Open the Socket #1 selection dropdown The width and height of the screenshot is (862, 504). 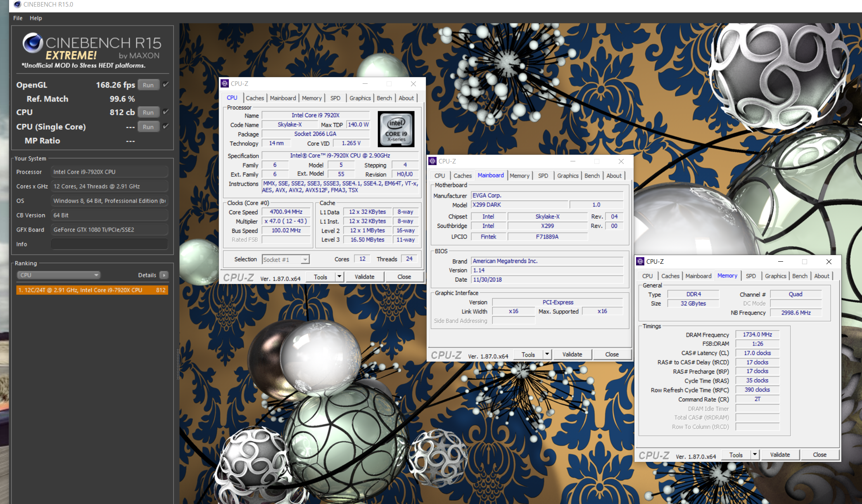tap(286, 260)
